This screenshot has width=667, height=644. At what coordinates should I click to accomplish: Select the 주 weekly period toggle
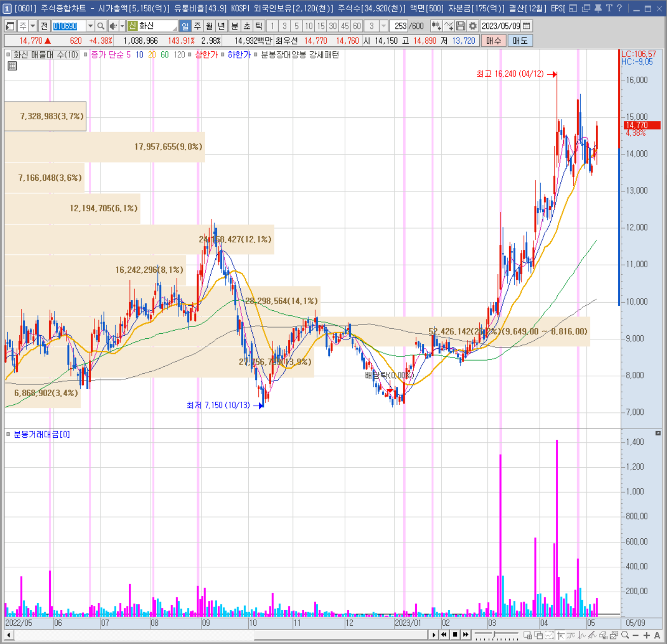pos(197,26)
